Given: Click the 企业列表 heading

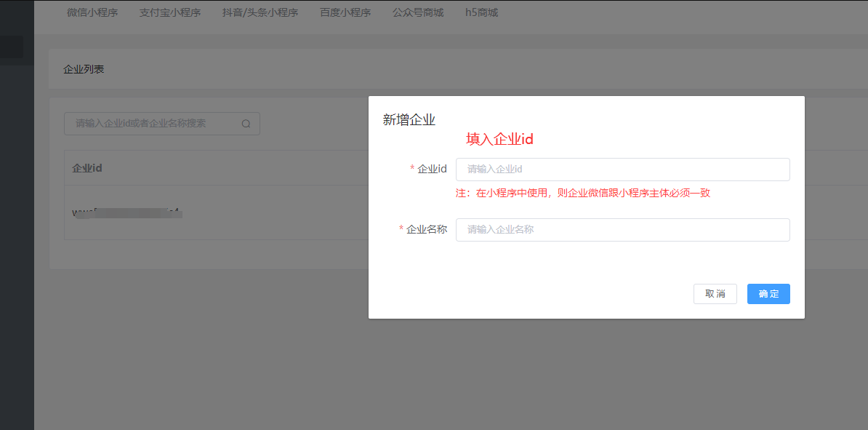Looking at the screenshot, I should coord(84,69).
